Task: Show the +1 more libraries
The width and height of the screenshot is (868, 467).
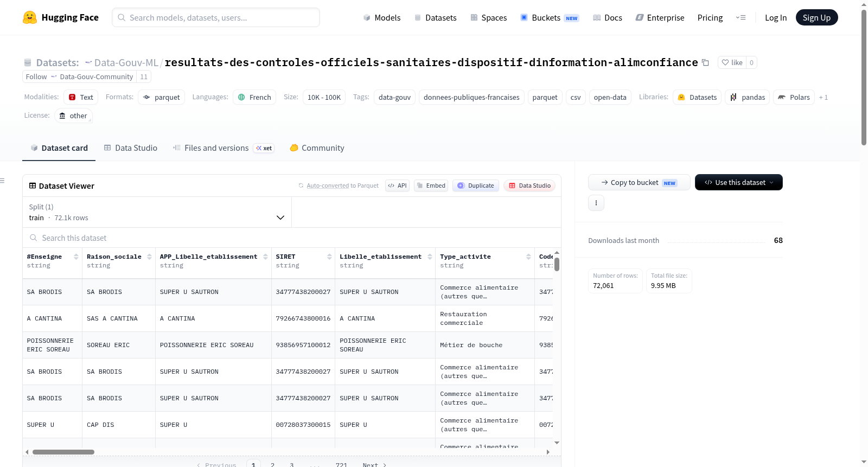Action: click(824, 97)
